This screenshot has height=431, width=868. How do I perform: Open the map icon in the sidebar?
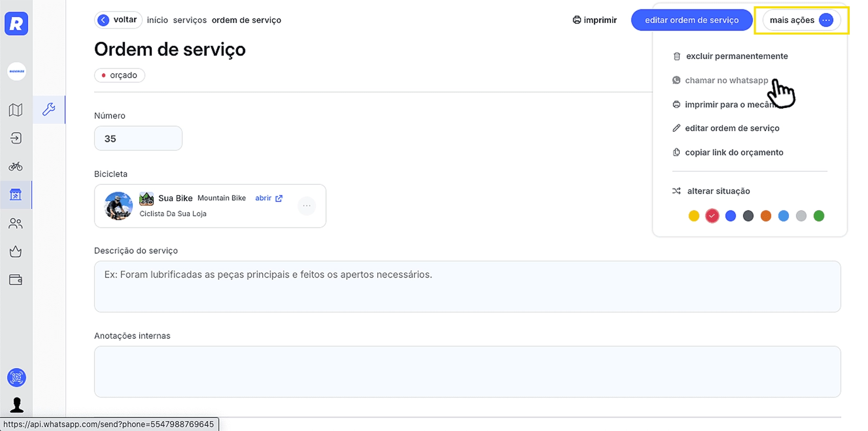click(16, 110)
